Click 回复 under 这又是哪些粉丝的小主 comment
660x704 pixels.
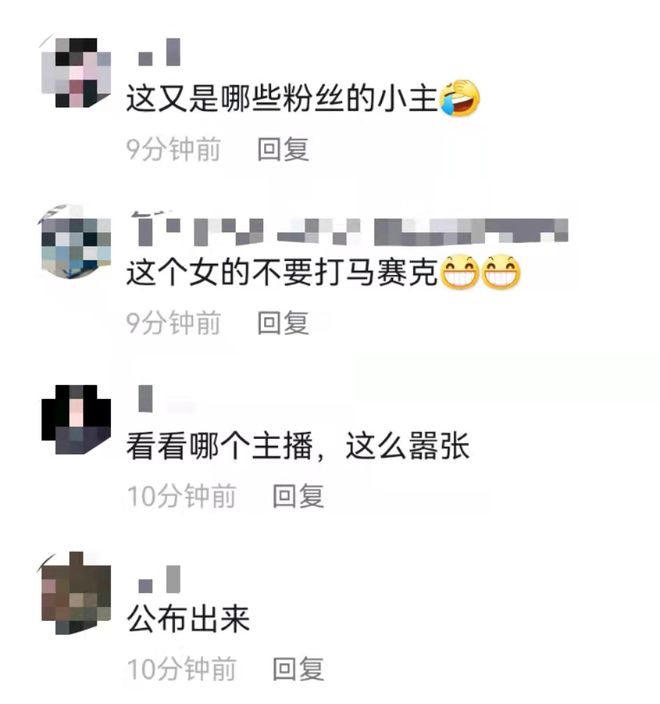(x=283, y=149)
